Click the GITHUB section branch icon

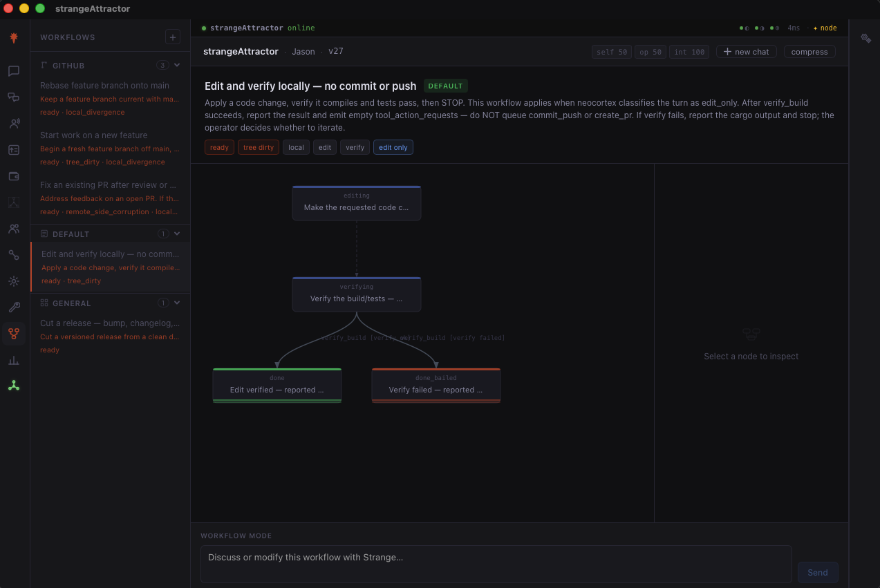point(44,65)
